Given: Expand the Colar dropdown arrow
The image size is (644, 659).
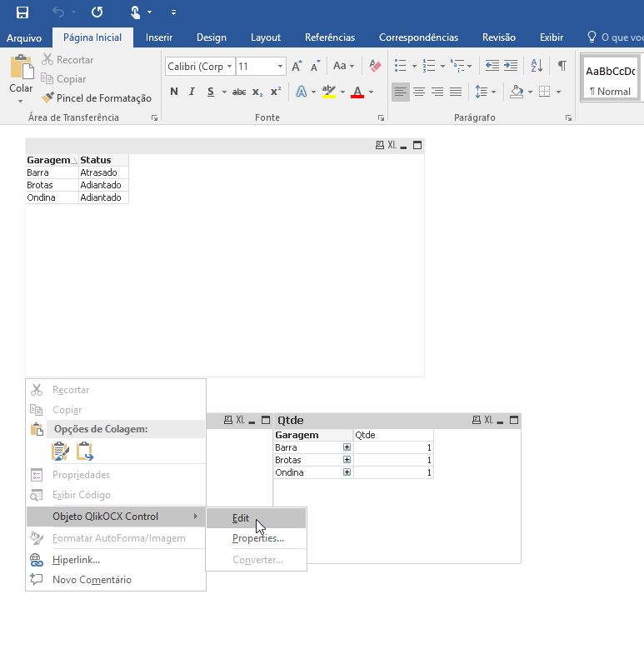Looking at the screenshot, I should [x=21, y=102].
